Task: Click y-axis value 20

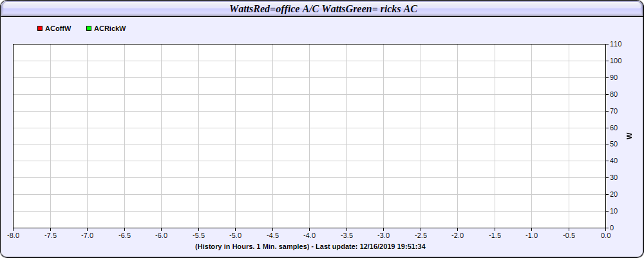Action: 614,194
